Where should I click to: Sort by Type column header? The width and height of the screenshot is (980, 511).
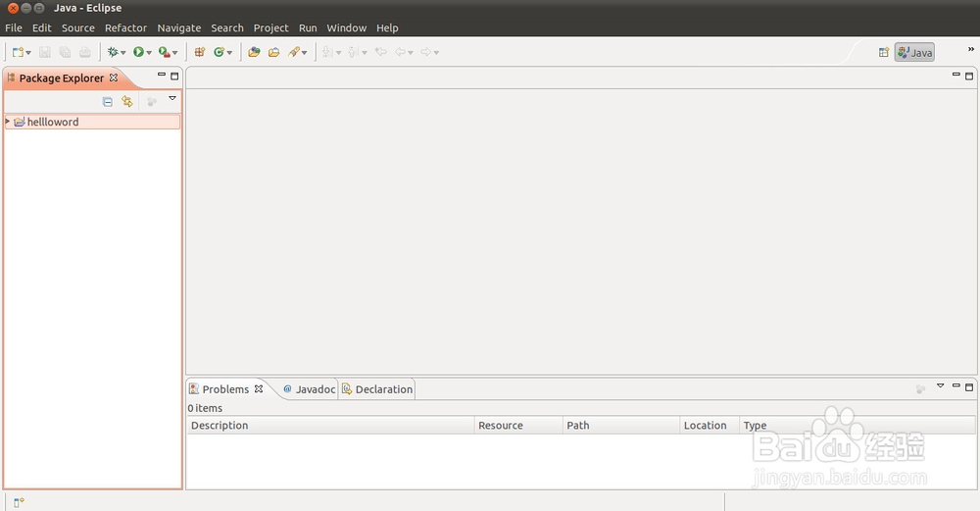[x=857, y=426]
